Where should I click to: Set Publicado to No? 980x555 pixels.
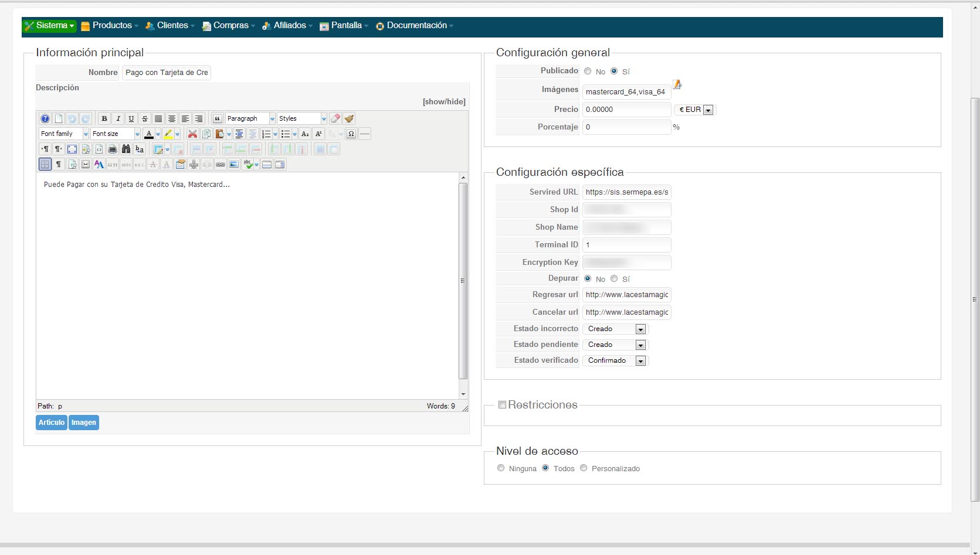pos(588,71)
